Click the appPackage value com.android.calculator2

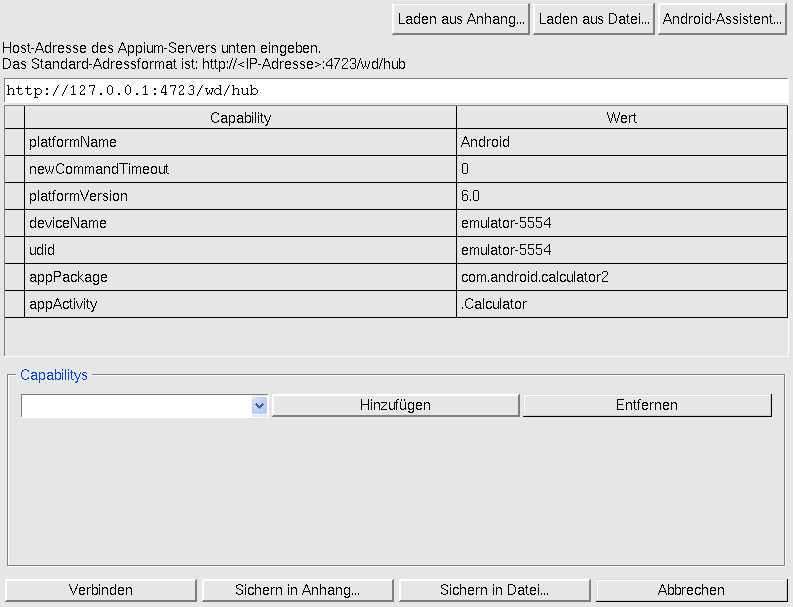tap(621, 277)
